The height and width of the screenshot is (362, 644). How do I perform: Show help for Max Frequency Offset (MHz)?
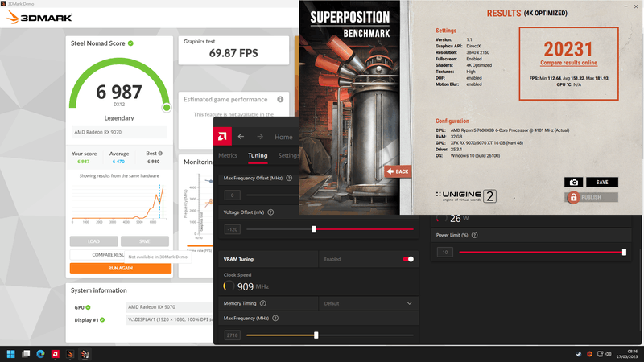(x=289, y=178)
